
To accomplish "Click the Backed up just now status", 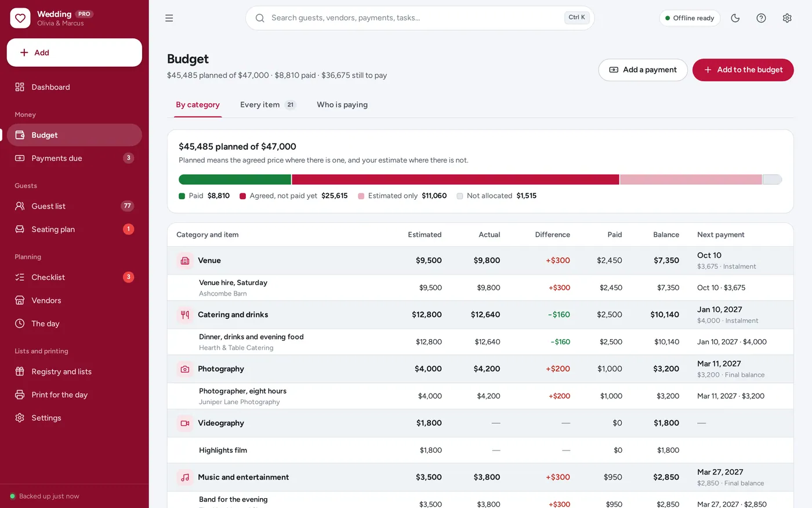I will [x=45, y=496].
